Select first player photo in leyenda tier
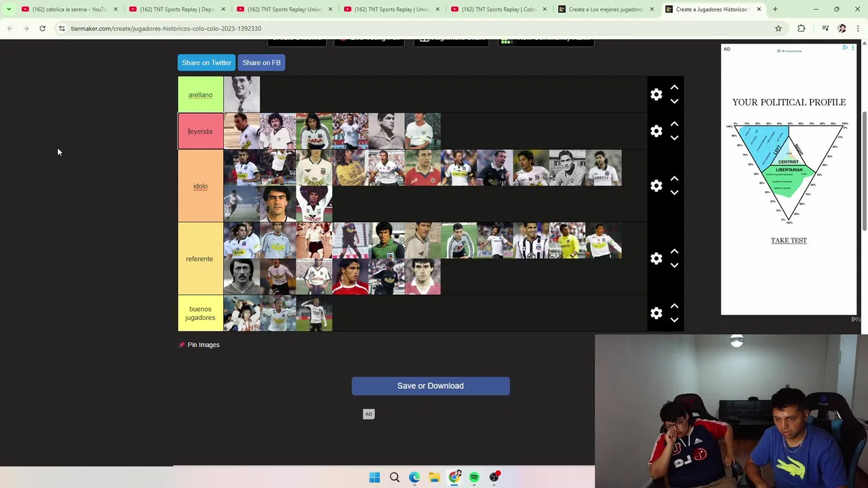The width and height of the screenshot is (868, 488). point(241,131)
